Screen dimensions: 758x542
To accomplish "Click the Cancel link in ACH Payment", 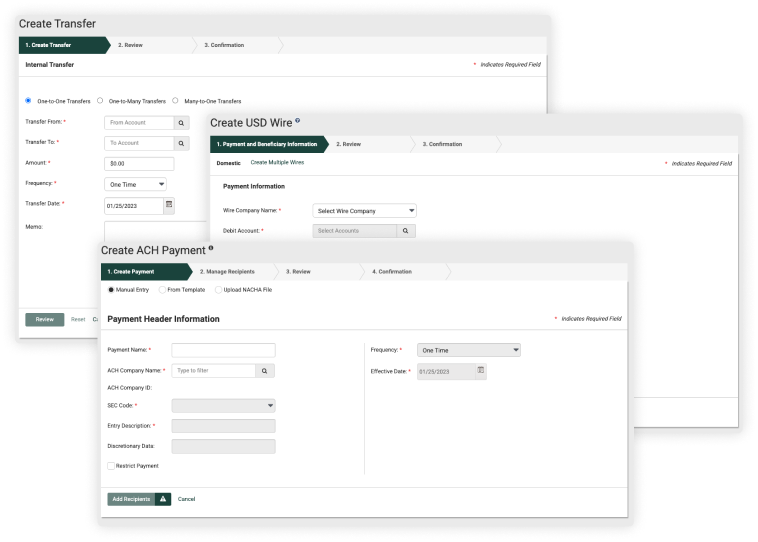I will pos(186,498).
